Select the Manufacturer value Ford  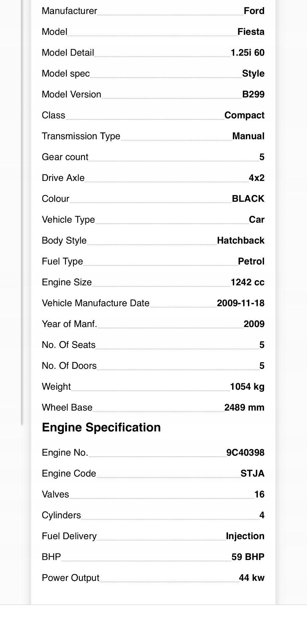click(x=254, y=11)
